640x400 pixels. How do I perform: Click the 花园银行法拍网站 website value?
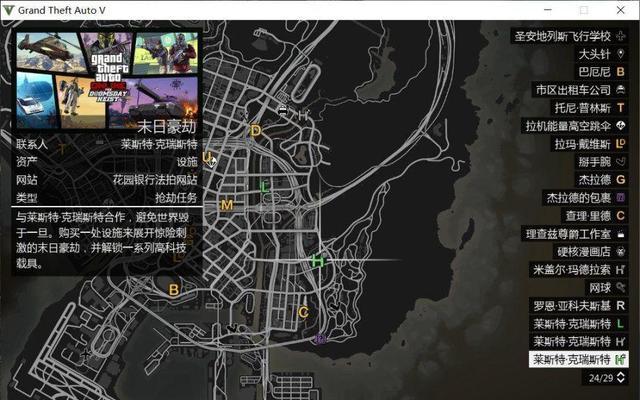tap(155, 180)
